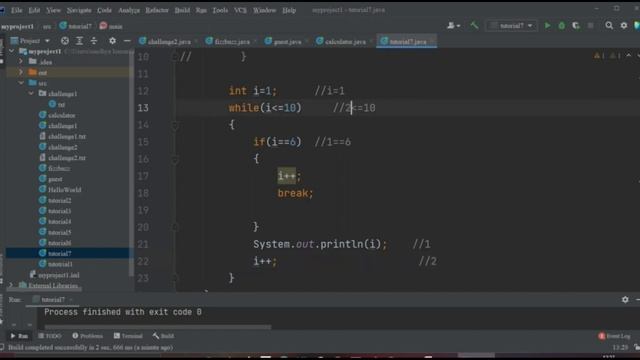Open tutorial2 in the project tree
Screen dimensions: 640x360
coord(55,200)
